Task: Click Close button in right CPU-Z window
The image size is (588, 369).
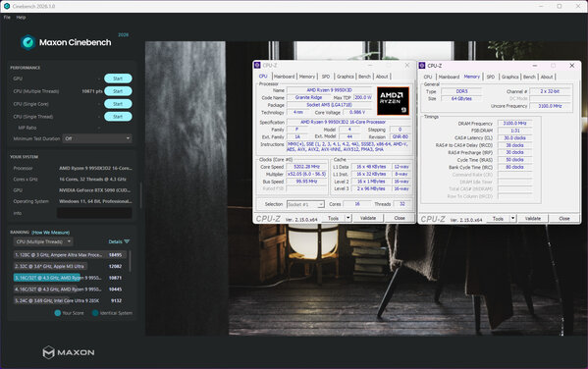Action: pos(564,219)
